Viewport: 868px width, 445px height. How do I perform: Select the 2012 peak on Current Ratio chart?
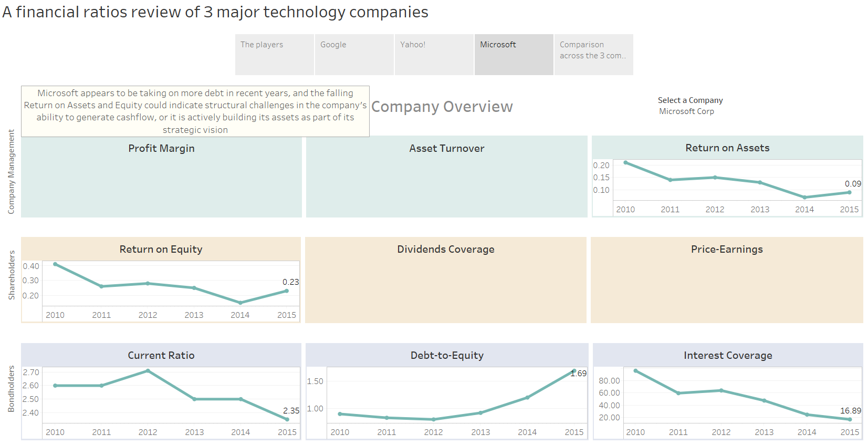point(148,371)
